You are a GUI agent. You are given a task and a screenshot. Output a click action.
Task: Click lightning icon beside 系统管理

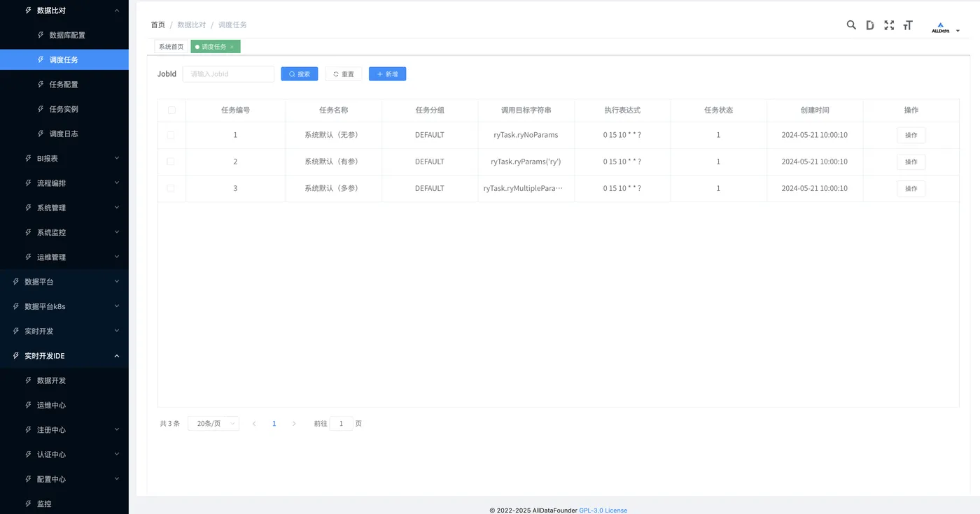(x=29, y=208)
